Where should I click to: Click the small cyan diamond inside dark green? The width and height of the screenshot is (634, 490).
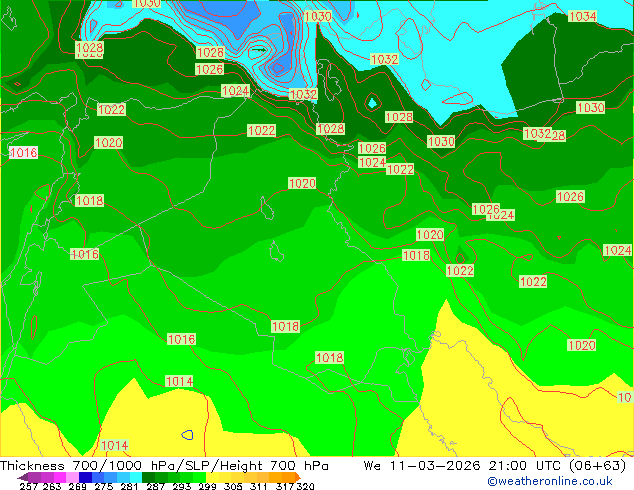pyautogui.click(x=372, y=103)
